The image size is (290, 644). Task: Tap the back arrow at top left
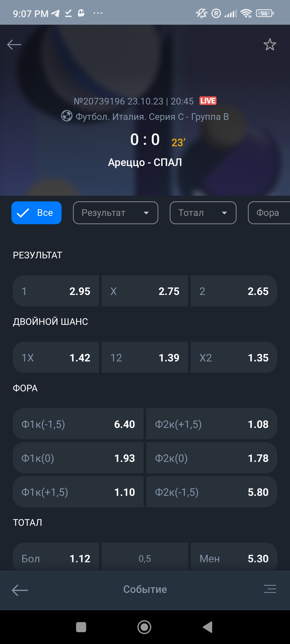point(14,45)
